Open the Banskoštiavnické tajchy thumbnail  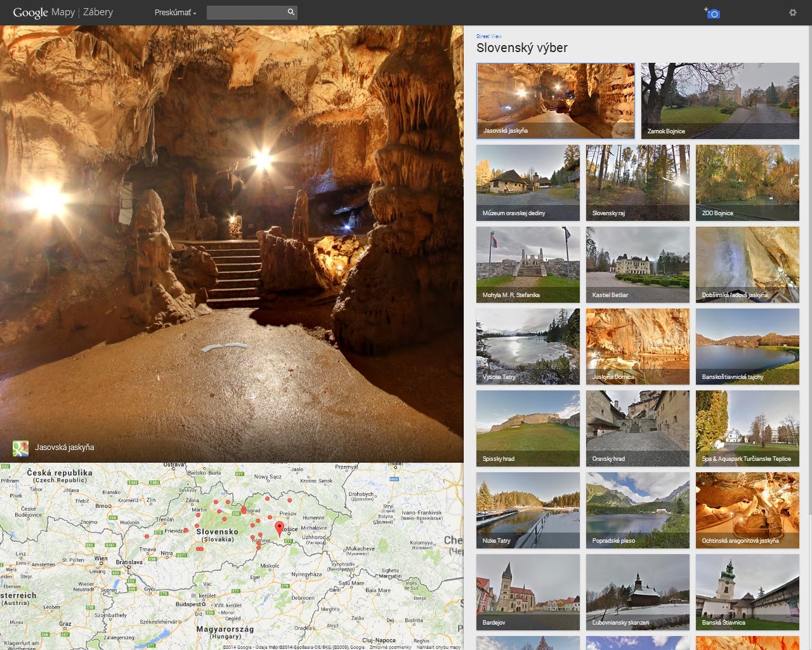click(747, 347)
